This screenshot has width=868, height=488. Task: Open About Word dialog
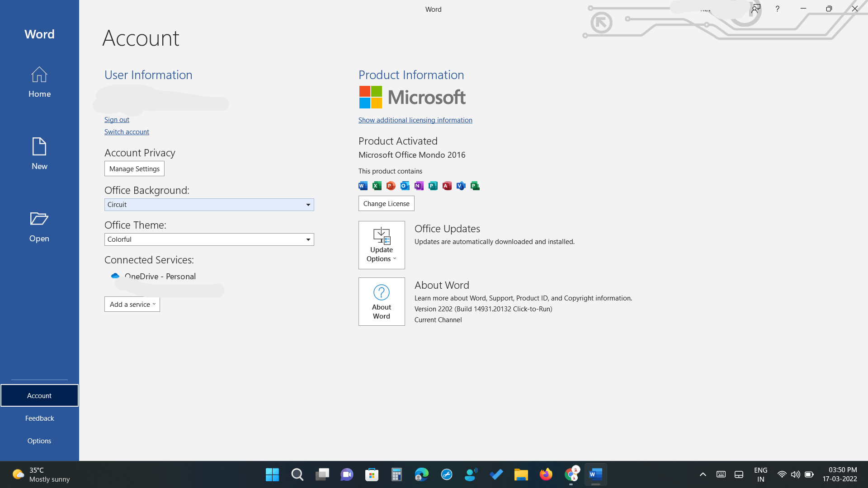pos(382,301)
